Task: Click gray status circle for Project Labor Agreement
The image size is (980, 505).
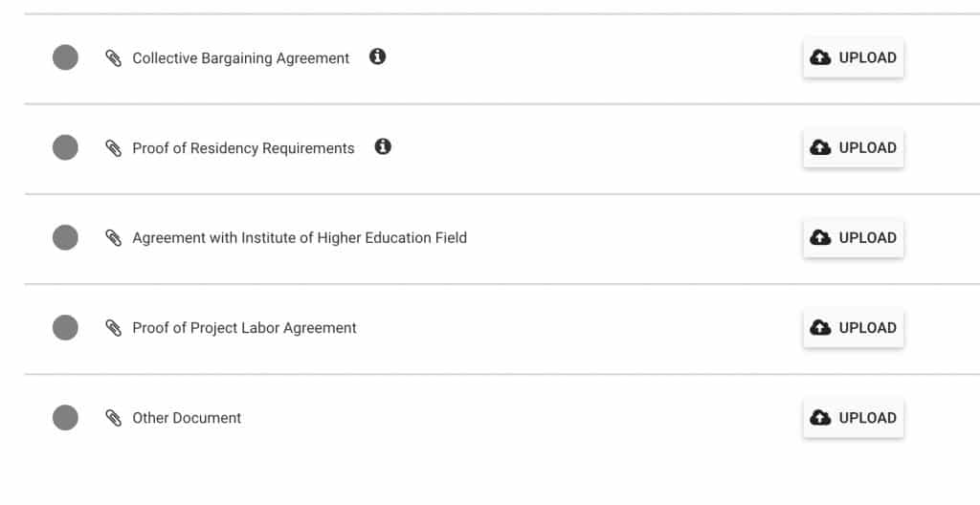Action: point(66,327)
